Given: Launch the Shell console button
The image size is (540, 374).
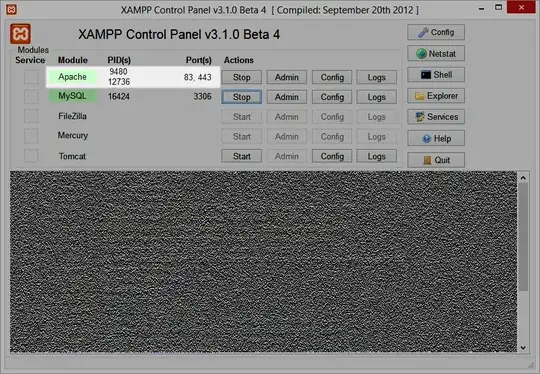Looking at the screenshot, I should tap(436, 75).
